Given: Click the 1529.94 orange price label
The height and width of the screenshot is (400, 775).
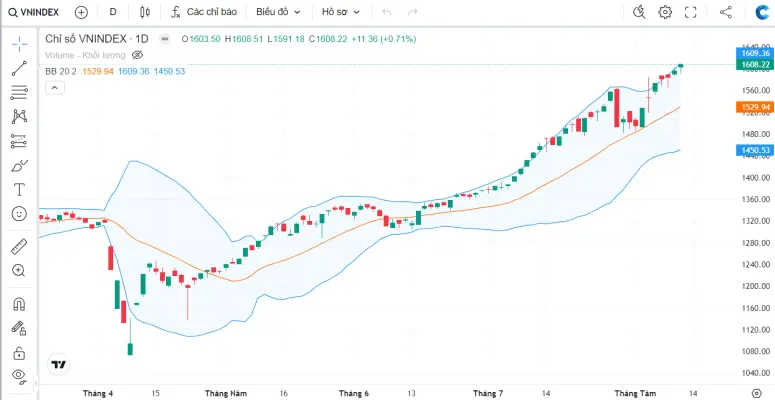Looking at the screenshot, I should pos(753,106).
